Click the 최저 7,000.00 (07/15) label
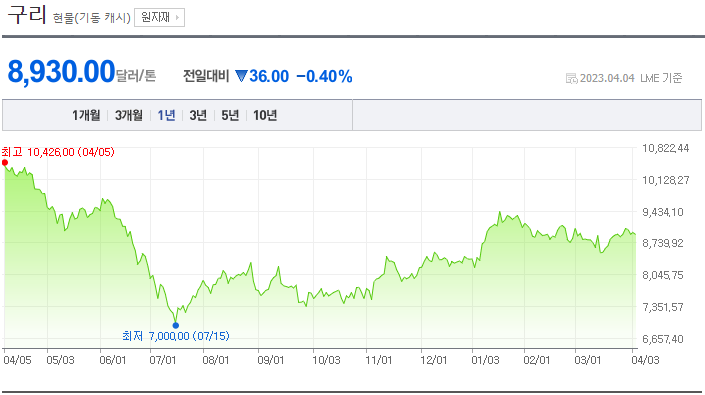Screen dimensions: 705x395 pyautogui.click(x=176, y=336)
